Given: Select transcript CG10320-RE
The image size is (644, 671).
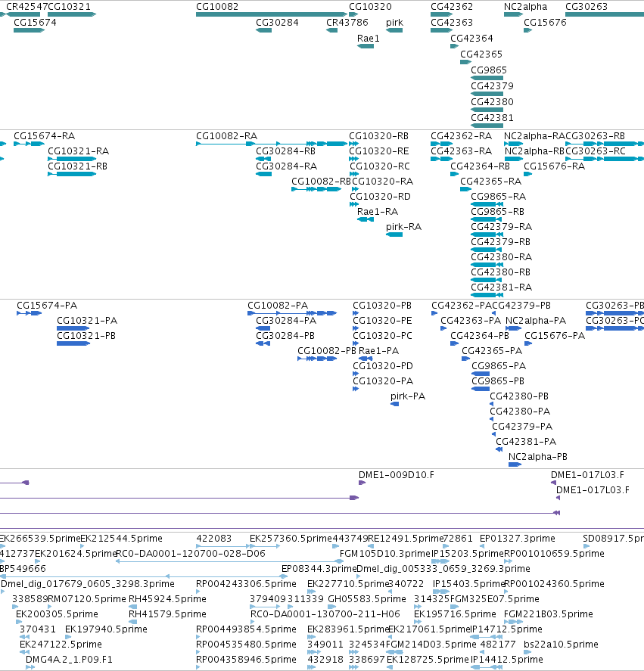Looking at the screenshot, I should click(353, 159).
